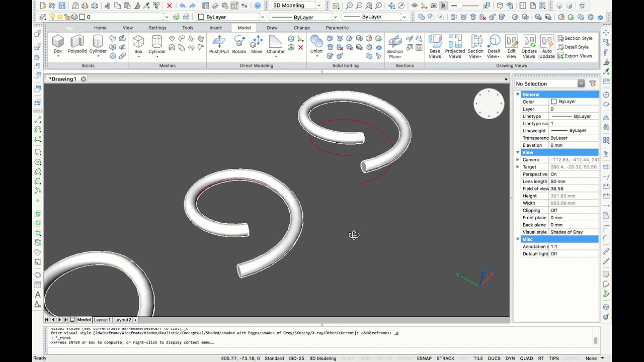
Task: Toggle ESNAP in the status bar
Action: (x=424, y=358)
